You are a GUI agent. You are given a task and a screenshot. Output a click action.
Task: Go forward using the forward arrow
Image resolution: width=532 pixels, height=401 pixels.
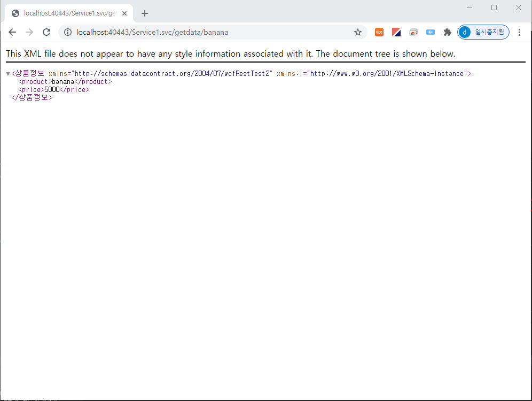29,32
